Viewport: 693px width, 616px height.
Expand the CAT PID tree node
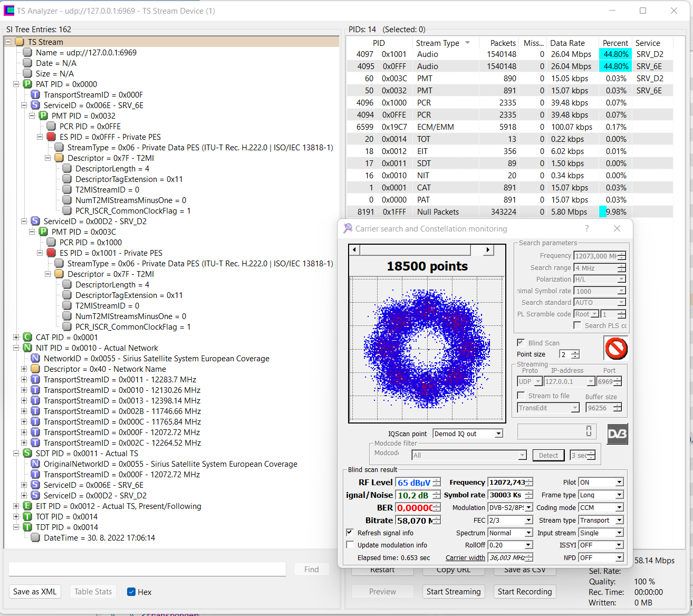[16, 338]
